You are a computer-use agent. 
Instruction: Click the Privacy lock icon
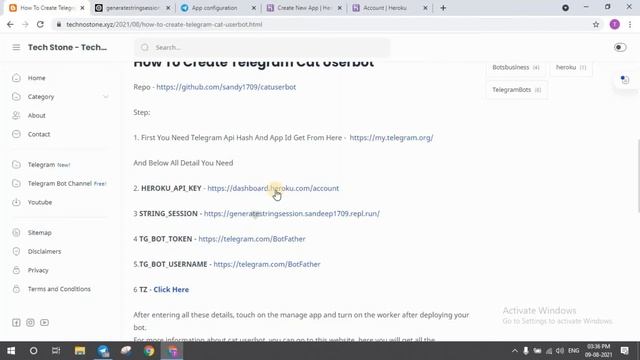[x=16, y=270]
